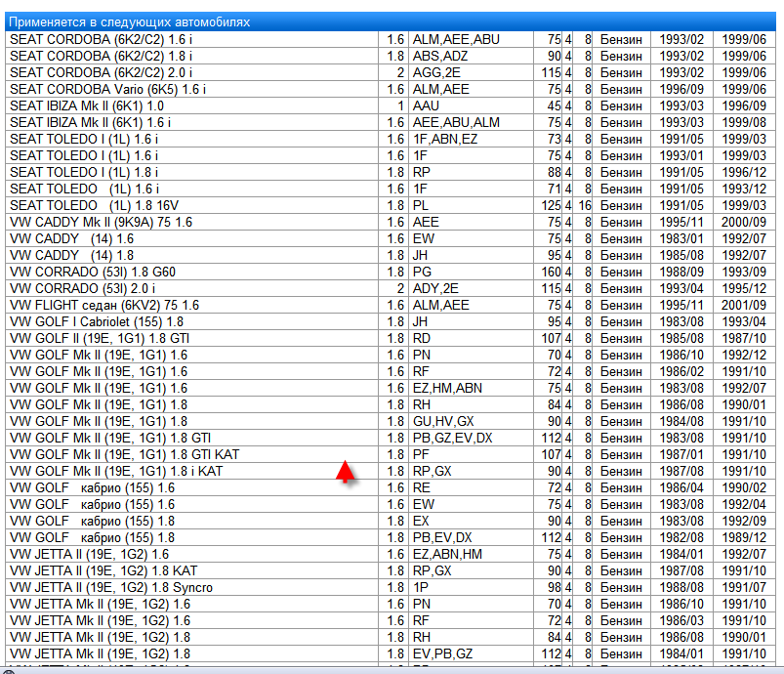The width and height of the screenshot is (784, 674).
Task: Click the end date cell '2001/09'
Action: (x=744, y=305)
